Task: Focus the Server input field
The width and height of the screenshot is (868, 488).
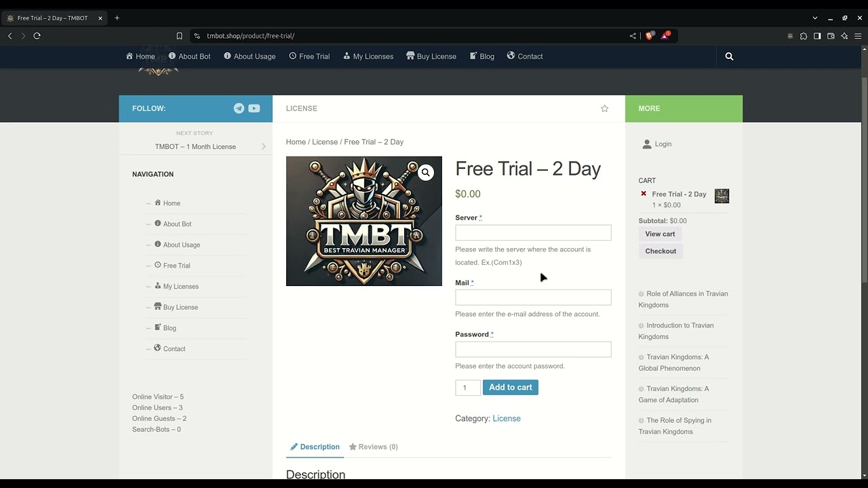Action: click(533, 232)
